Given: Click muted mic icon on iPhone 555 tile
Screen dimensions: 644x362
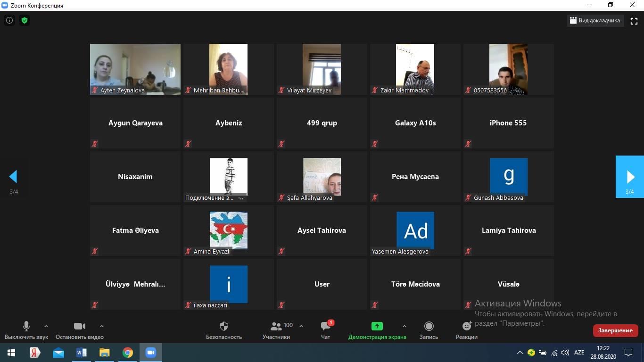Looking at the screenshot, I should [468, 144].
